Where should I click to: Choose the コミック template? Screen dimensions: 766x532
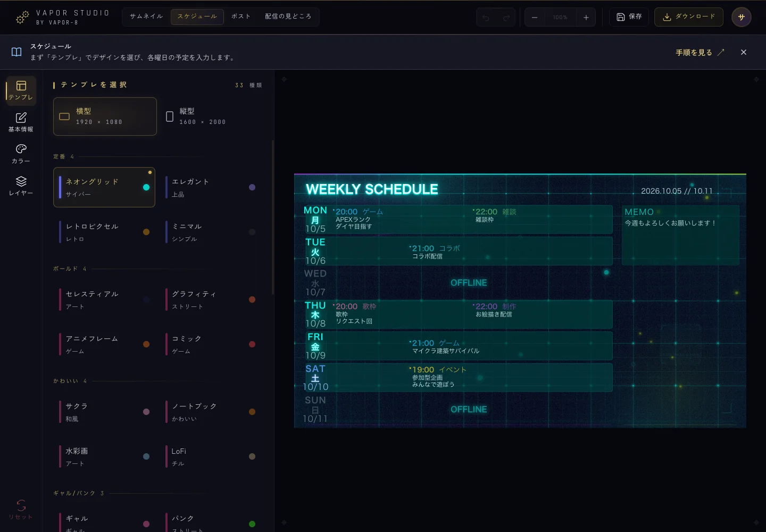pos(211,344)
